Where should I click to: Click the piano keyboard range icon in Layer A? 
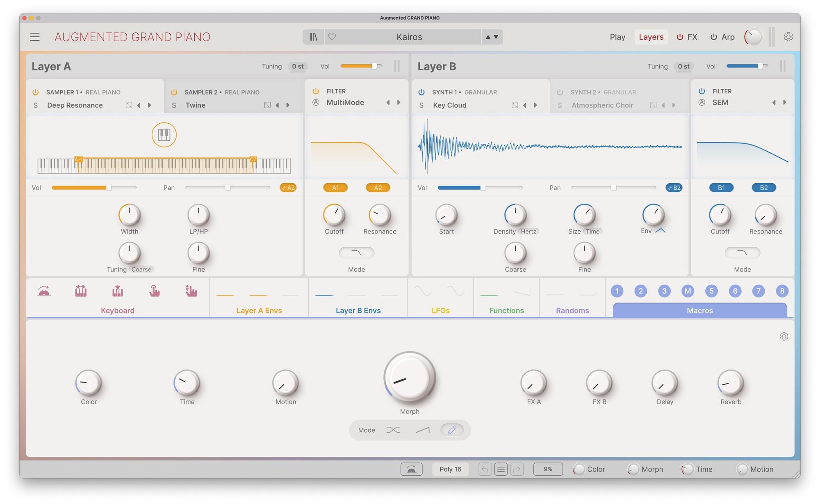pos(164,134)
